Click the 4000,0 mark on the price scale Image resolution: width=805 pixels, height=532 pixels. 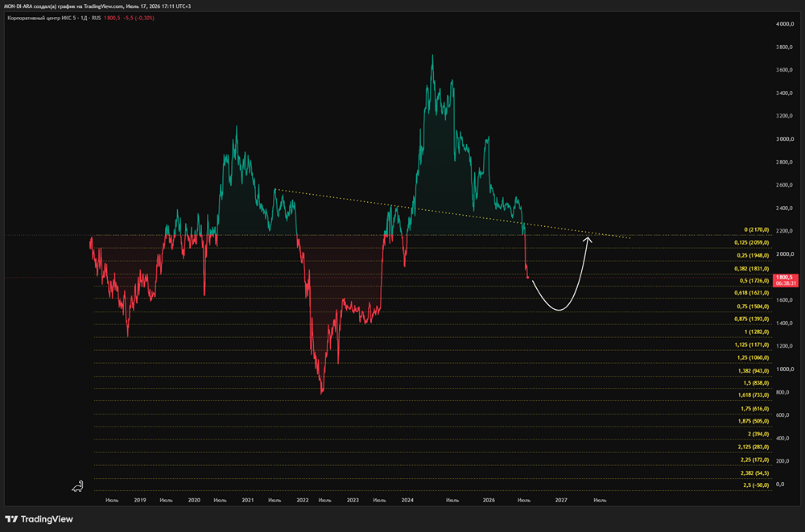click(784, 24)
